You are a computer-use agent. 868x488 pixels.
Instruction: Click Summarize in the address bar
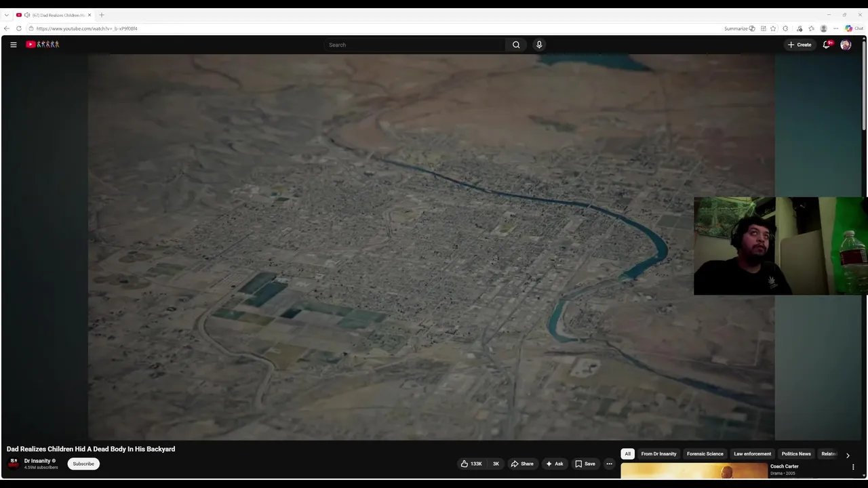739,28
